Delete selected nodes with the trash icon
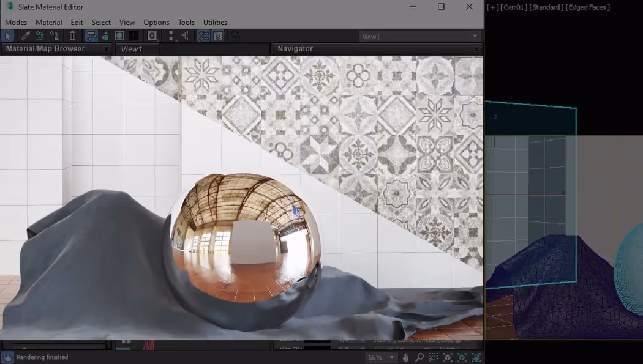The image size is (643, 364). [73, 35]
